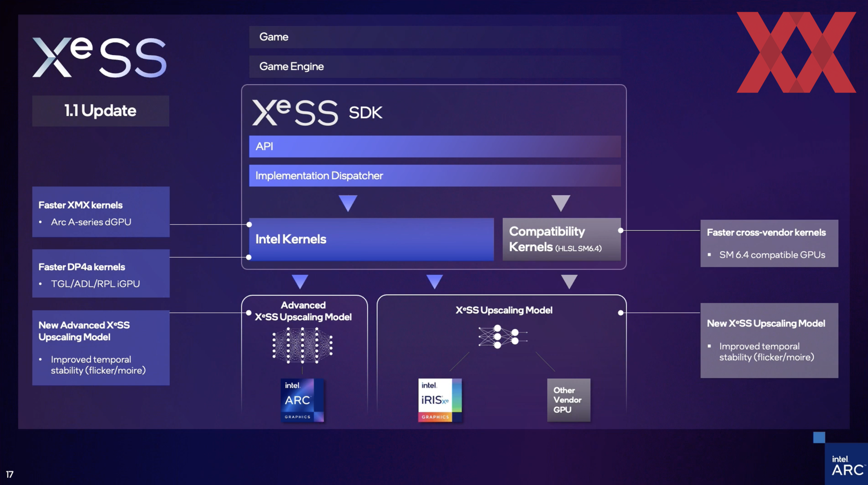Image resolution: width=868 pixels, height=485 pixels.
Task: Click blue arrow above Advanced XeSS Upscaling Model
Action: click(x=300, y=281)
